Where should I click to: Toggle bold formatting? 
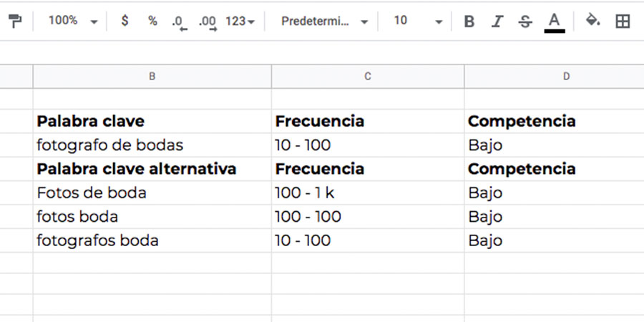click(469, 21)
